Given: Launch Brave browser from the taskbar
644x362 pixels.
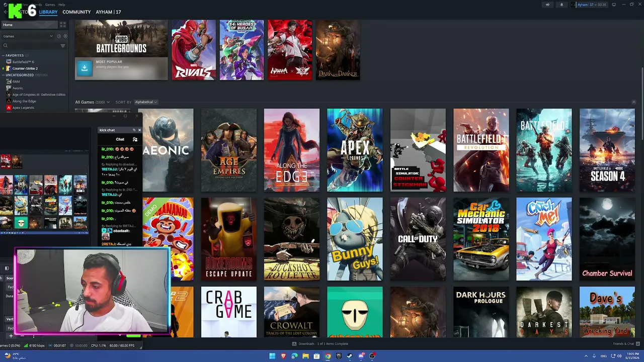Looking at the screenshot, I should (283, 356).
